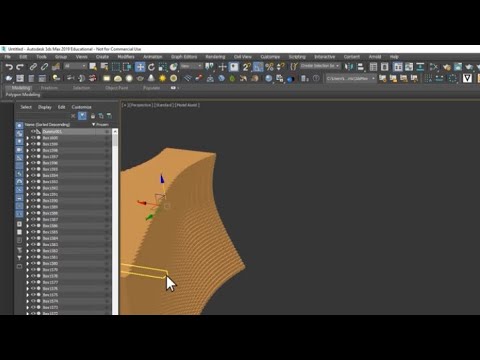Toggle the Angle Snap button
The image size is (480, 360).
click(258, 67)
